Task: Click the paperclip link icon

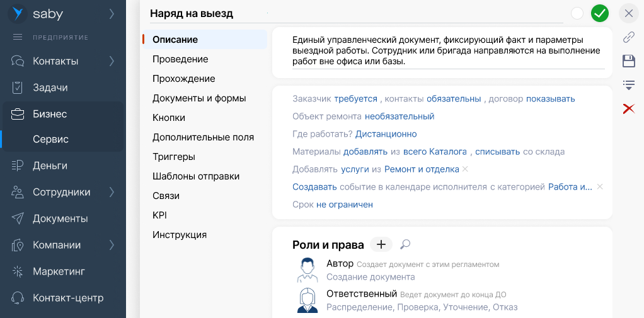Action: pyautogui.click(x=628, y=37)
